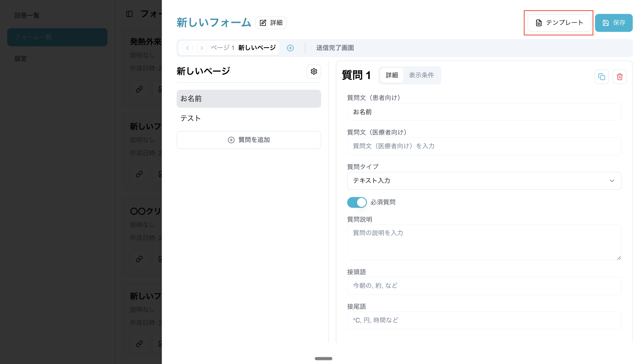Click the page settings gear icon

[314, 72]
